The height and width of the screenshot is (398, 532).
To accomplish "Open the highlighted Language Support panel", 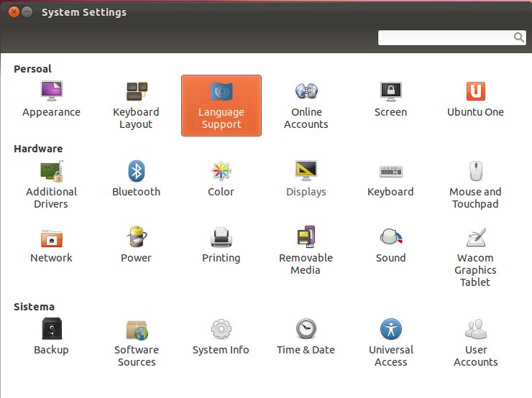I will tap(221, 106).
